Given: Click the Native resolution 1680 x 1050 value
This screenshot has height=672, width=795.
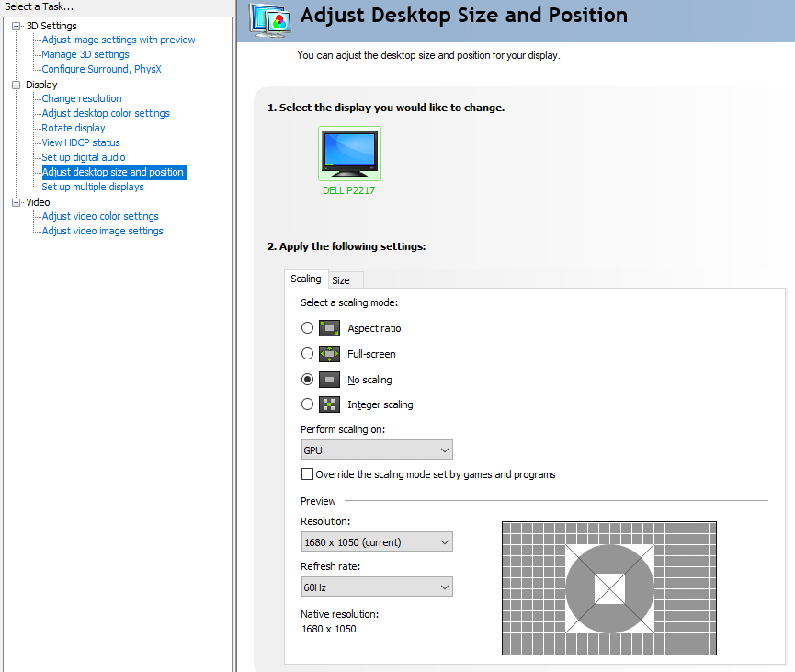Looking at the screenshot, I should [x=329, y=629].
